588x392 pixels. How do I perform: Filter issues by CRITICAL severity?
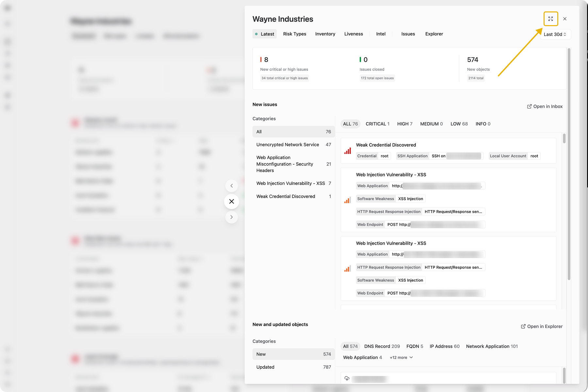377,124
